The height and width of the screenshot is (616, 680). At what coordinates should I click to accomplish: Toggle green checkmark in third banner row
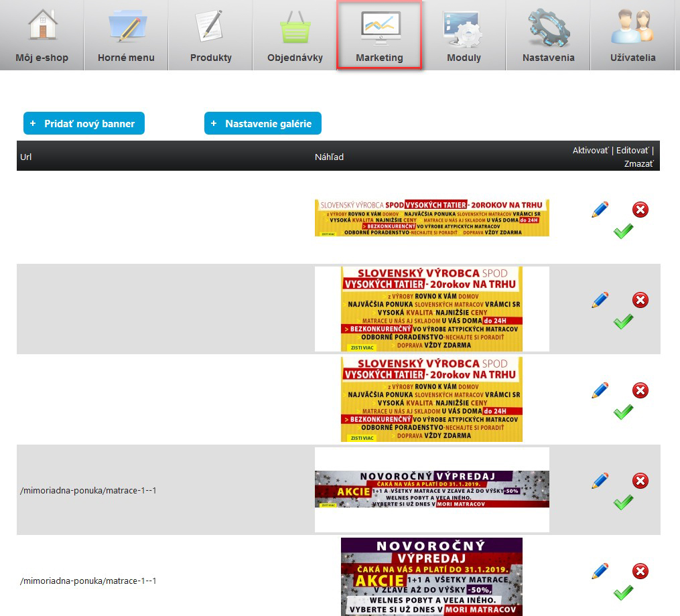(x=623, y=412)
